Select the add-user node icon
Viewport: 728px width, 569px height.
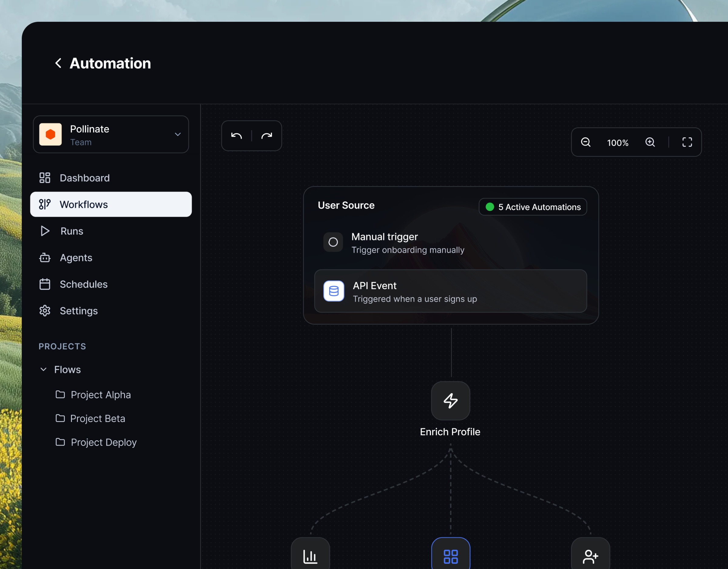point(590,556)
